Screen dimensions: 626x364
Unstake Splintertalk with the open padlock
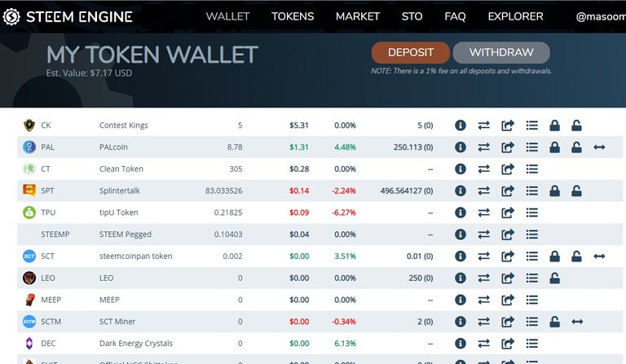[x=576, y=191]
